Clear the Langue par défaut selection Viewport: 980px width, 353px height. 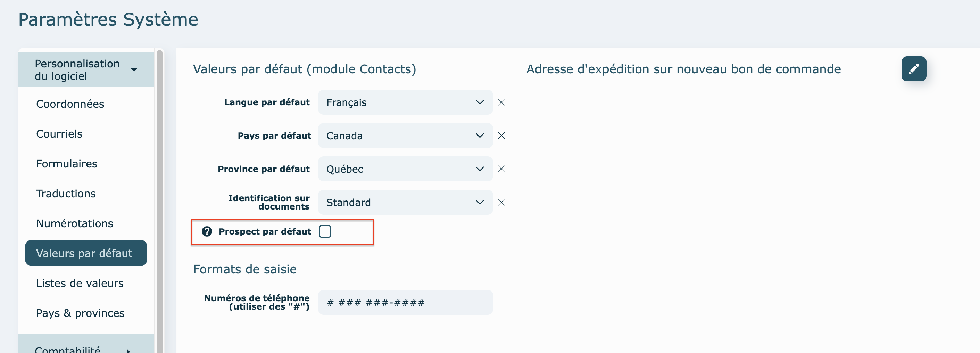501,102
